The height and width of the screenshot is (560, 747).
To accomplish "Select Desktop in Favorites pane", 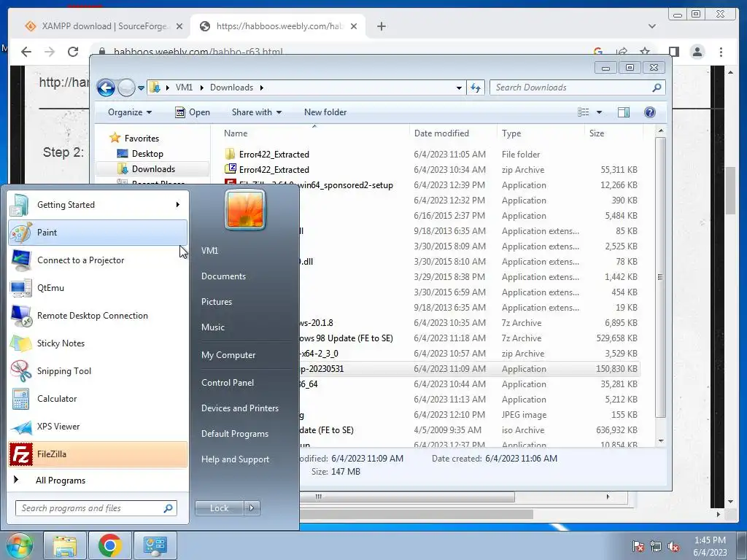I will click(x=147, y=154).
